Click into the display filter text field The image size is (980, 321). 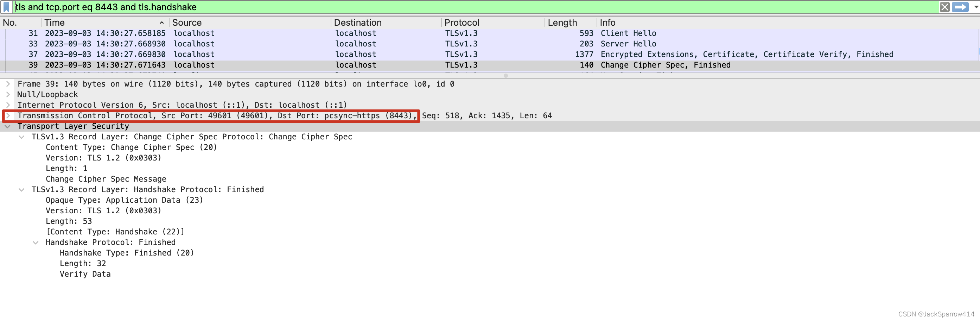(x=476, y=7)
